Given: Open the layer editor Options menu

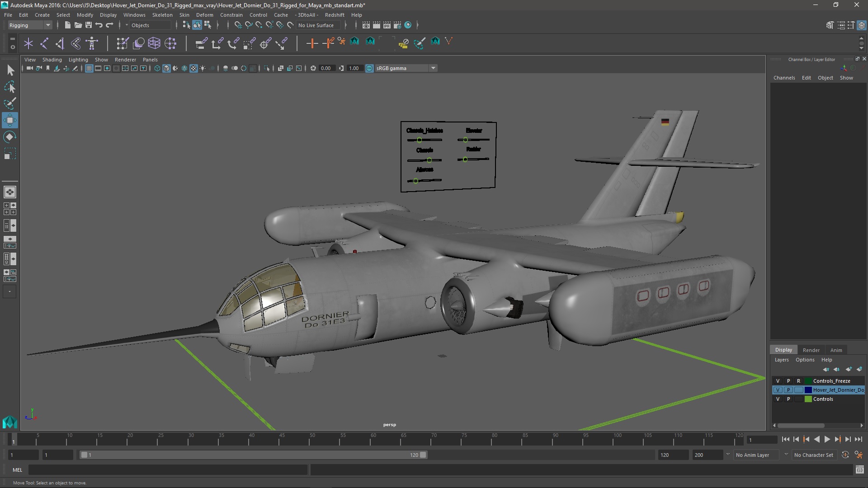Looking at the screenshot, I should pyautogui.click(x=805, y=360).
